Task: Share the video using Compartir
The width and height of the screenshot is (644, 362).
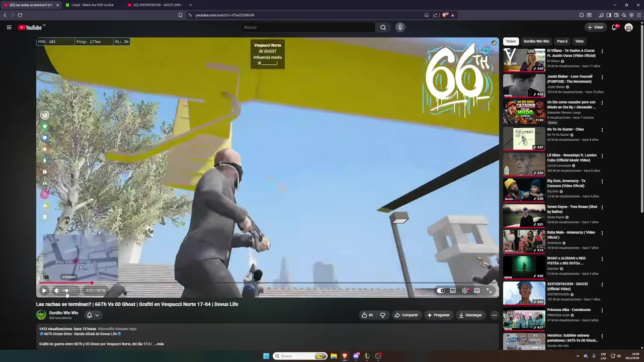Action: (x=406, y=315)
